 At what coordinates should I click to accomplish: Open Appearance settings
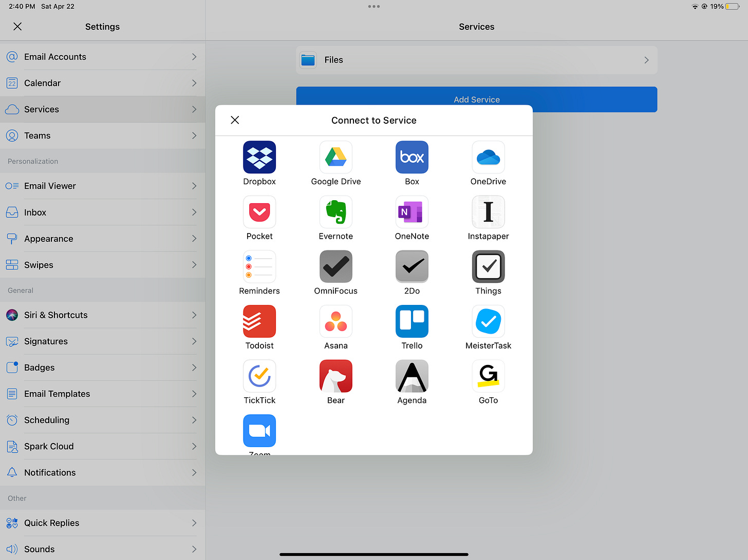pyautogui.click(x=103, y=239)
